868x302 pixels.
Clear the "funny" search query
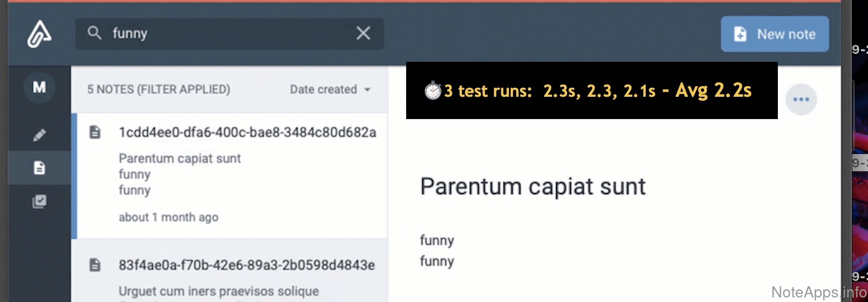pyautogui.click(x=363, y=33)
